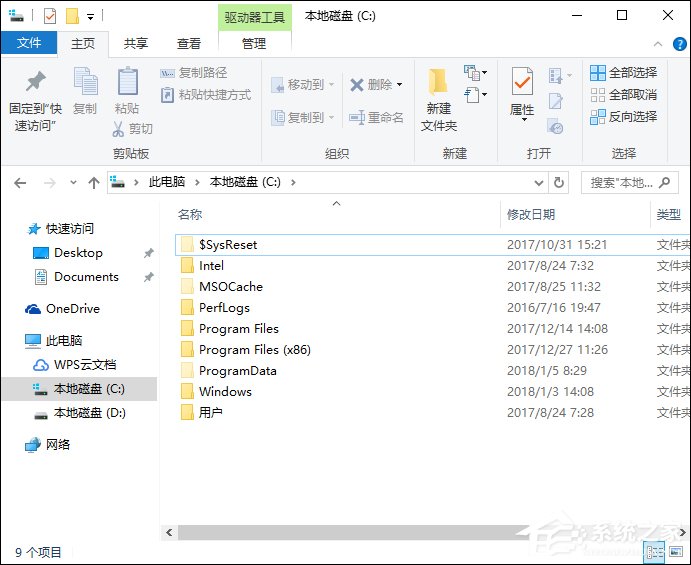Click the Edit icon in the Open group

[x=555, y=101]
